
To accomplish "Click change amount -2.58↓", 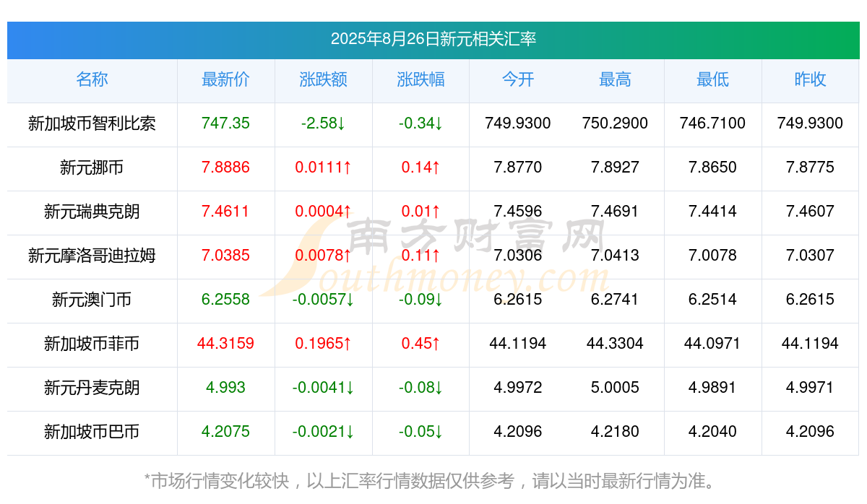I will tap(323, 123).
